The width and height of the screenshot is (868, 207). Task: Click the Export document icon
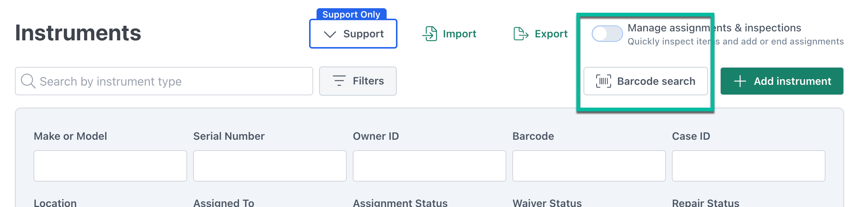tap(521, 34)
